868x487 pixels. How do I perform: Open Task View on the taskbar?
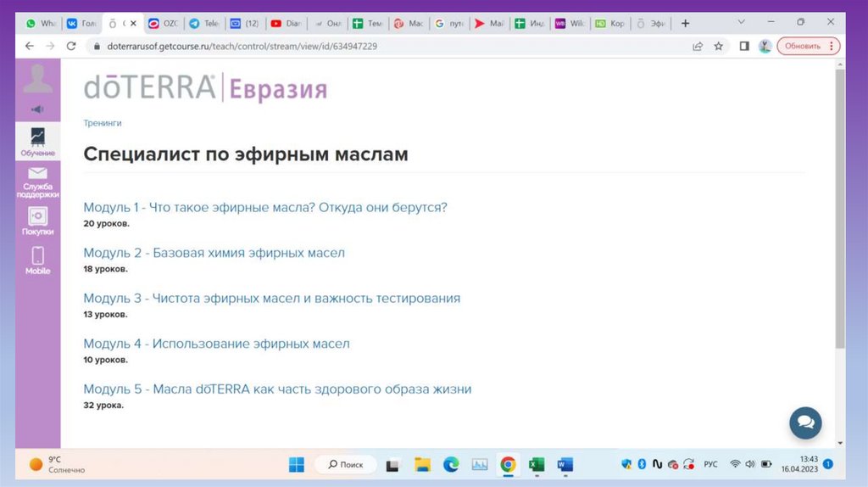(x=392, y=465)
